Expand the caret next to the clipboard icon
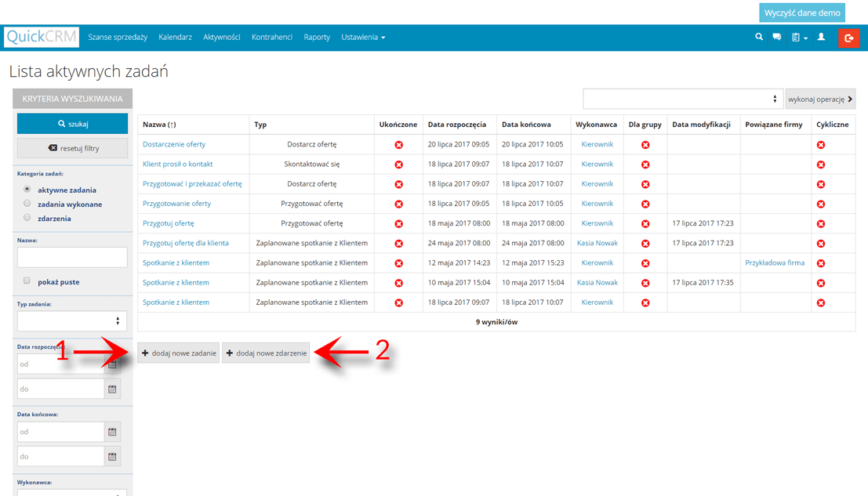Image resolution: width=868 pixels, height=496 pixels. point(804,37)
